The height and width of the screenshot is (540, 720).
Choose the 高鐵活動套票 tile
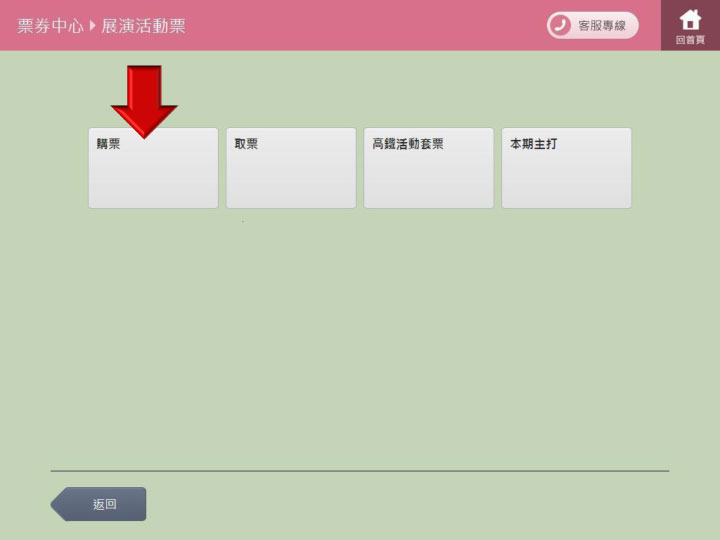(x=428, y=168)
